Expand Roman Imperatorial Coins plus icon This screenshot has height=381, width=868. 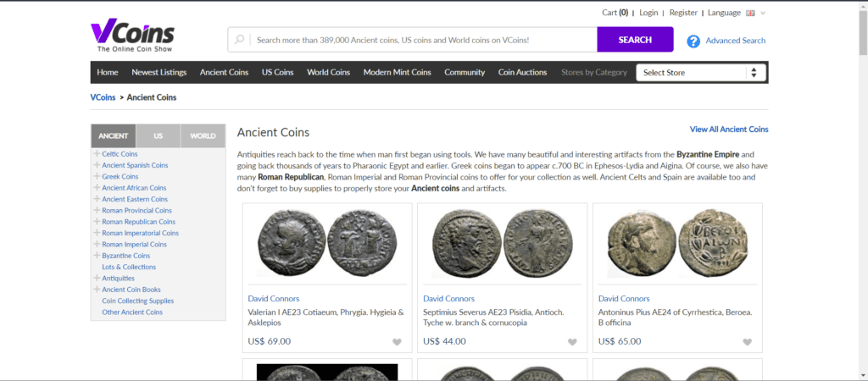pos(97,233)
